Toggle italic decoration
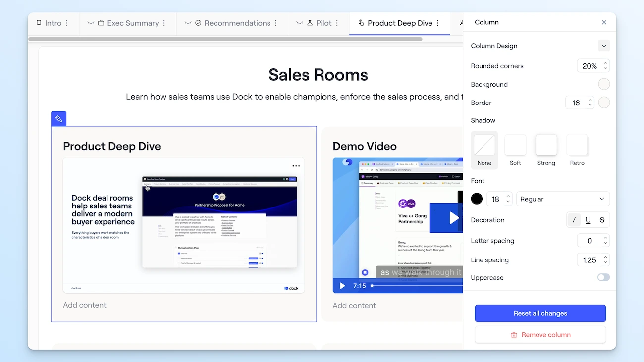Image resolution: width=644 pixels, height=362 pixels. 574,220
